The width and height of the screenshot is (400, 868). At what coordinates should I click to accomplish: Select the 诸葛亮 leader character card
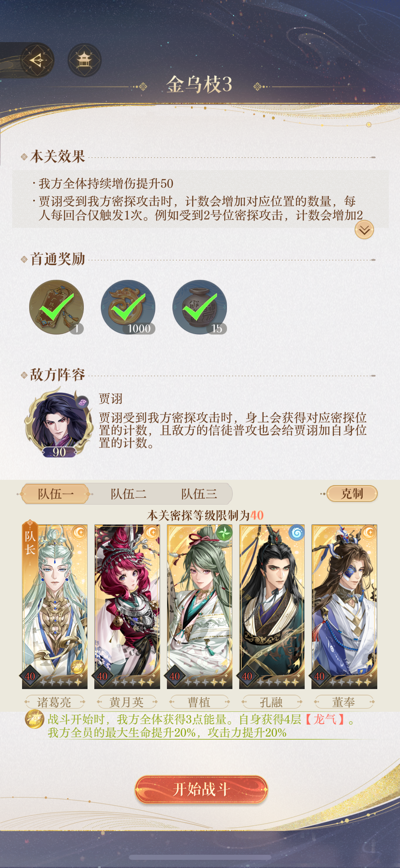coord(55,606)
